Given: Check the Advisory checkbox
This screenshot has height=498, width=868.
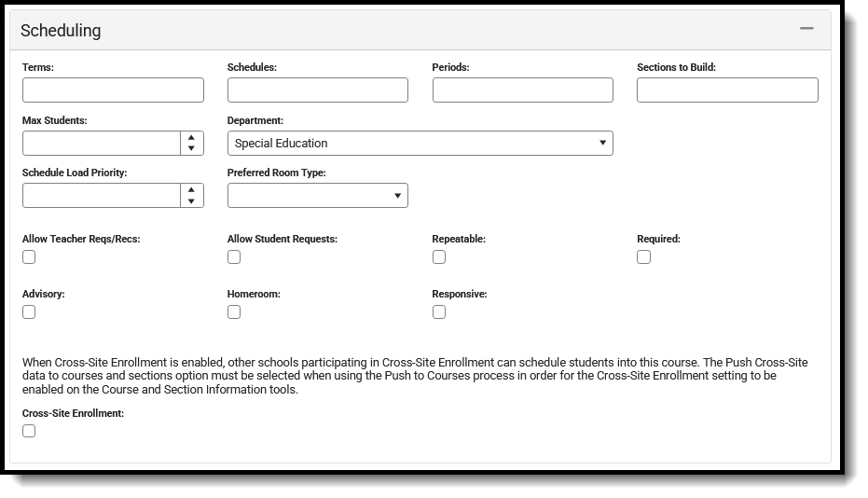Looking at the screenshot, I should point(29,311).
